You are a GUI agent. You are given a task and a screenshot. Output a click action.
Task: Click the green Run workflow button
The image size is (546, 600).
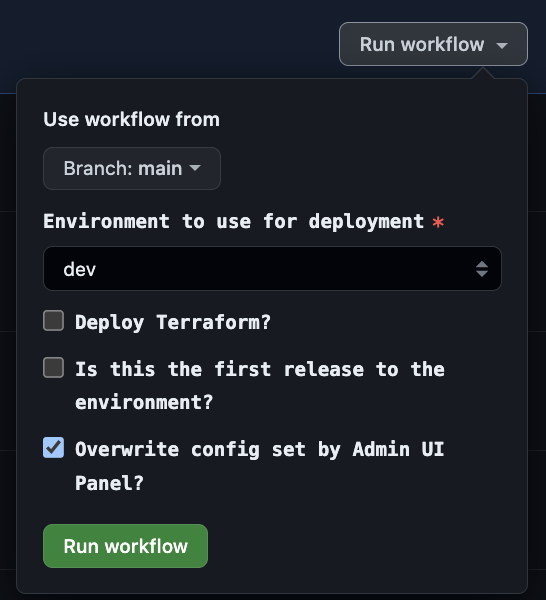[125, 546]
